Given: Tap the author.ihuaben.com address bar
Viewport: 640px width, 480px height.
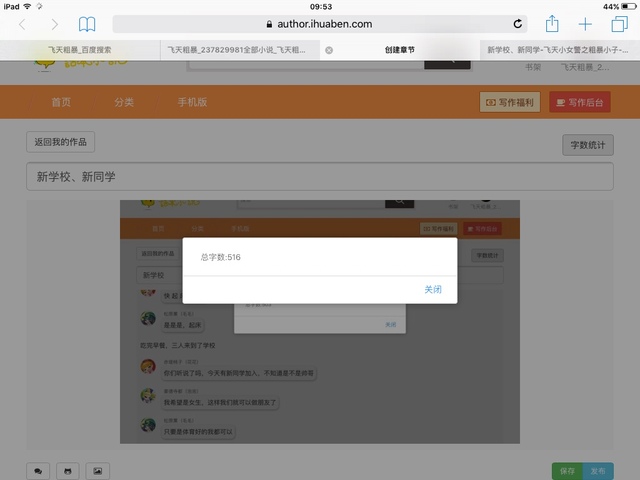Looking at the screenshot, I should (320, 24).
